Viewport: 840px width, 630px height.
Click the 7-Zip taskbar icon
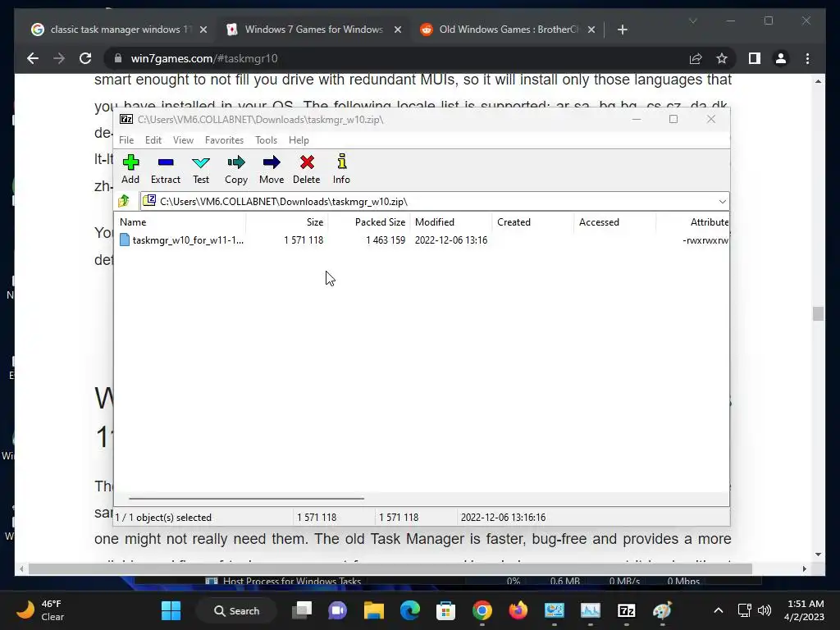(626, 610)
